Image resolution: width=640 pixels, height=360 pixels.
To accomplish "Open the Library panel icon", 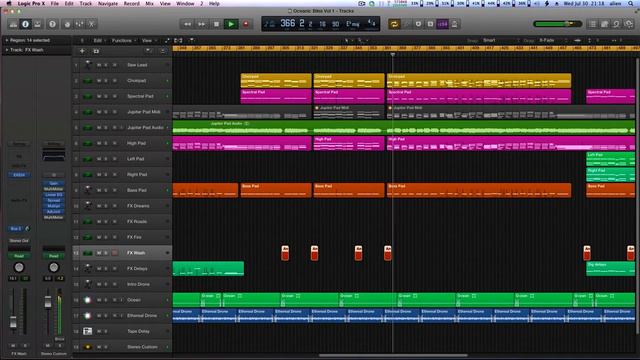I will (13, 24).
